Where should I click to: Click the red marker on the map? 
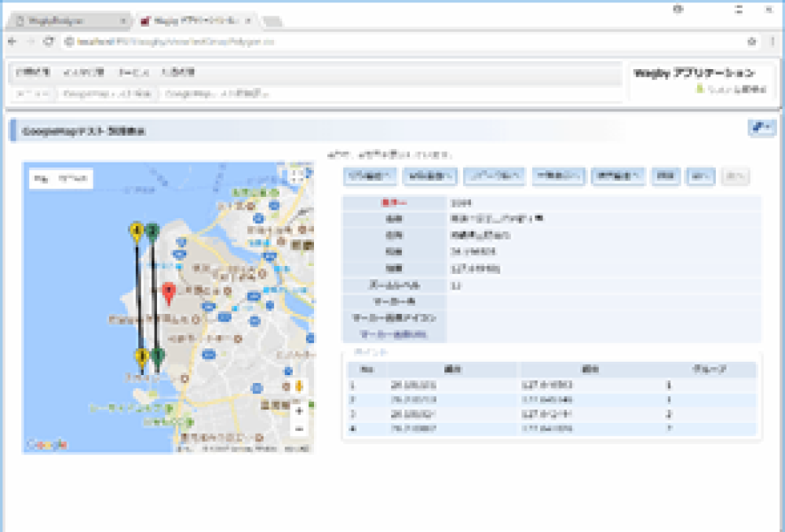(170, 293)
